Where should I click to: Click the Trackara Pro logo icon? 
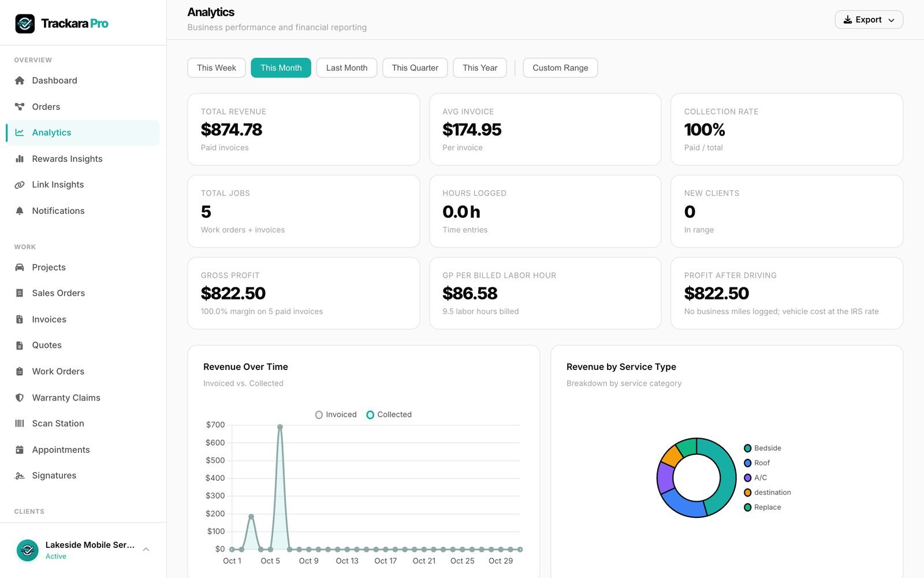click(25, 24)
